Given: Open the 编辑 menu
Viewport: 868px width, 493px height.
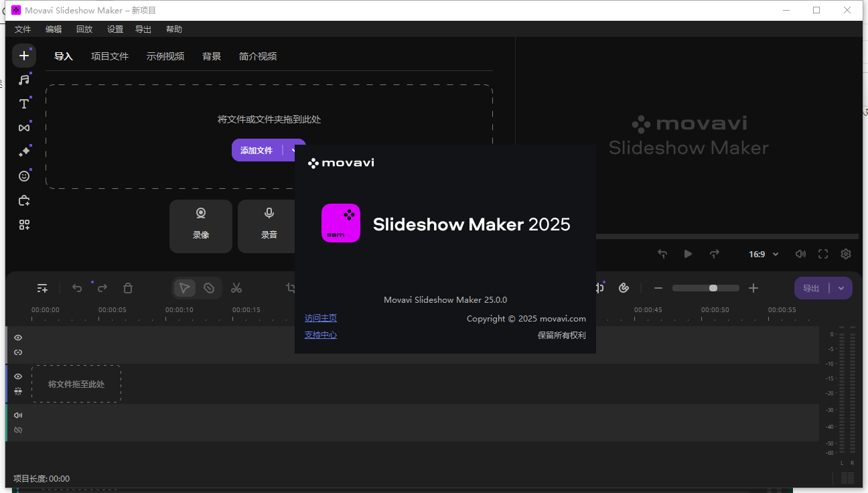Looking at the screenshot, I should coord(54,29).
